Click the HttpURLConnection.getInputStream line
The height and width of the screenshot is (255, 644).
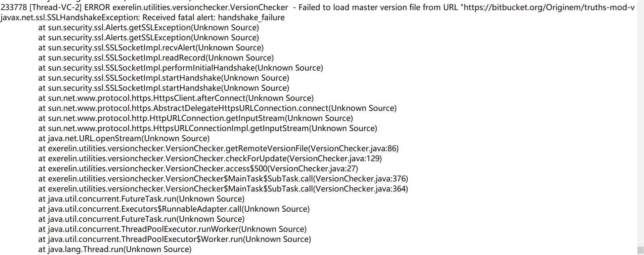pyautogui.click(x=195, y=118)
